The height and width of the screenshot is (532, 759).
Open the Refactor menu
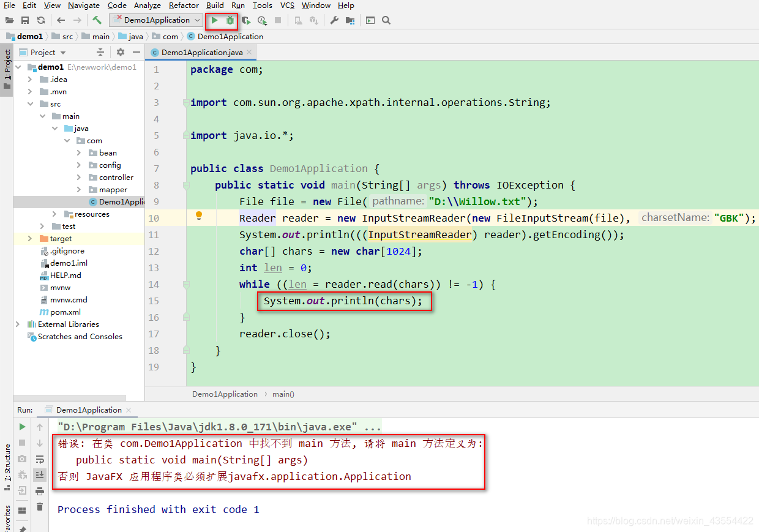pos(184,6)
